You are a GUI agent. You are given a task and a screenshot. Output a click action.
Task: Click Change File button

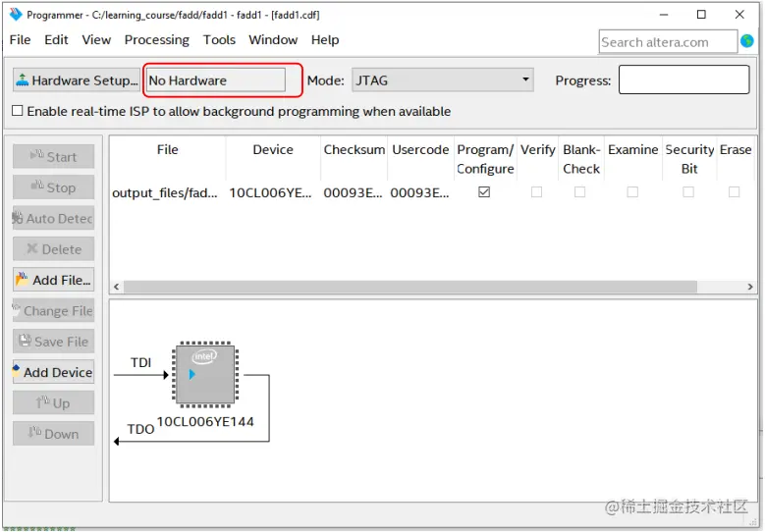[x=54, y=310]
